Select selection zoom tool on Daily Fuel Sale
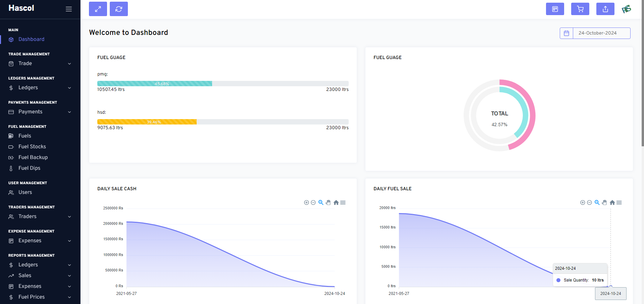Viewport: 644px width, 304px height. pos(597,203)
